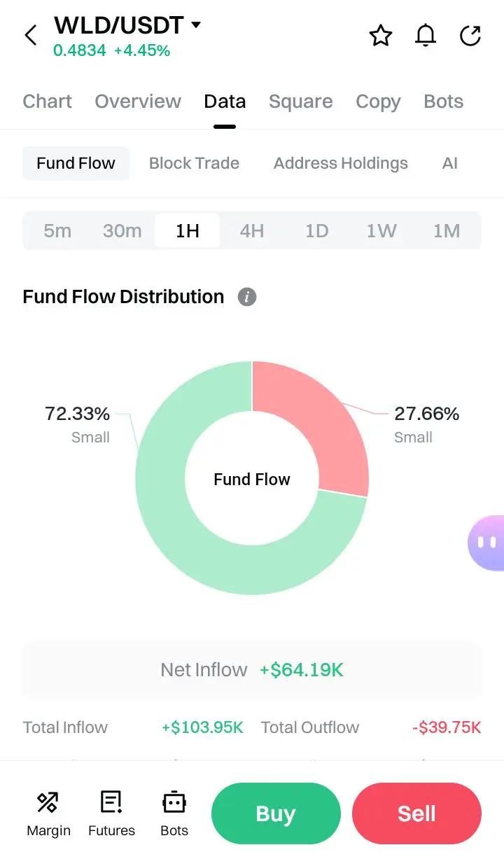Select the 1D timeframe
504x866 pixels.
point(317,231)
